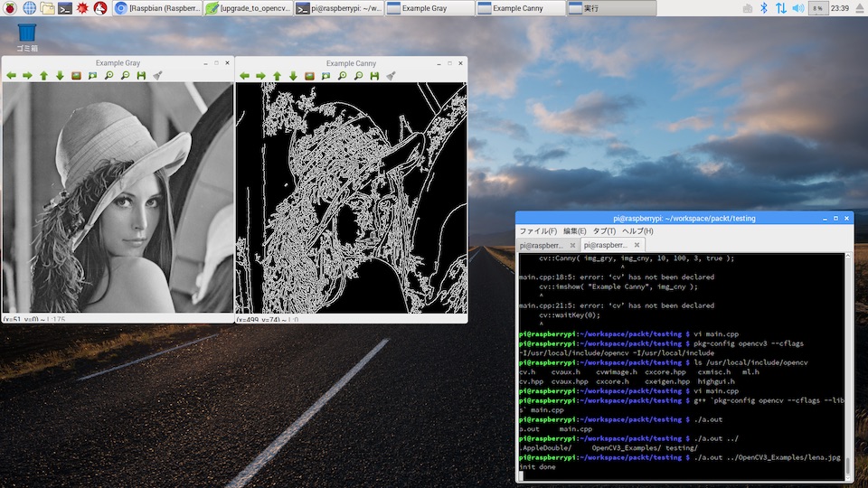868x488 pixels.
Task: Show the CPU usage monitor
Action: 817,8
